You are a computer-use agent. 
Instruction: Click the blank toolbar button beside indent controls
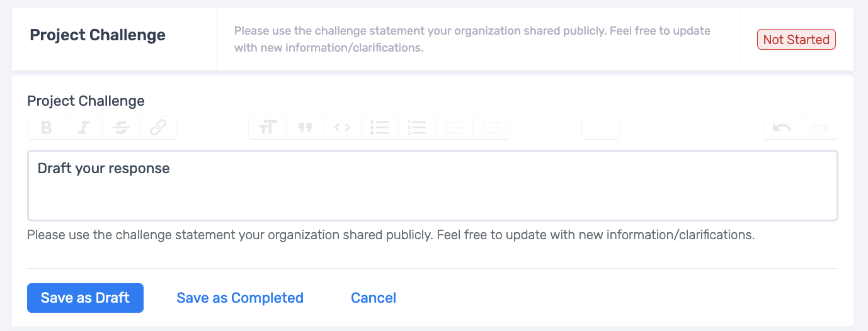pyautogui.click(x=600, y=128)
